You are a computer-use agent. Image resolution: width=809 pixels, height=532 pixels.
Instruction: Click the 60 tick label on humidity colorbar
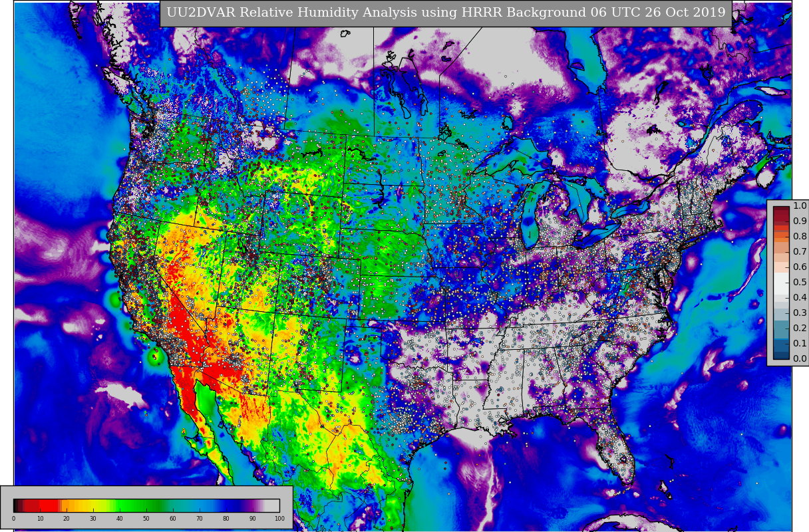(173, 519)
